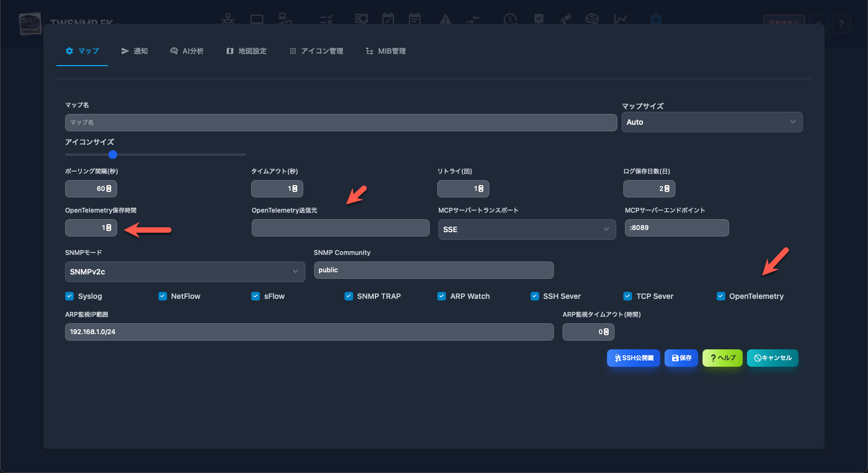Open the AI分析 tab
This screenshot has width=868, height=473.
(x=187, y=51)
